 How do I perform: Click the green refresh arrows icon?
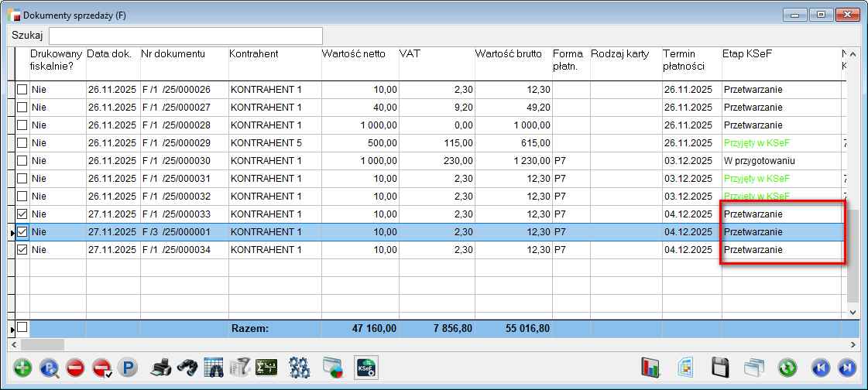788,368
